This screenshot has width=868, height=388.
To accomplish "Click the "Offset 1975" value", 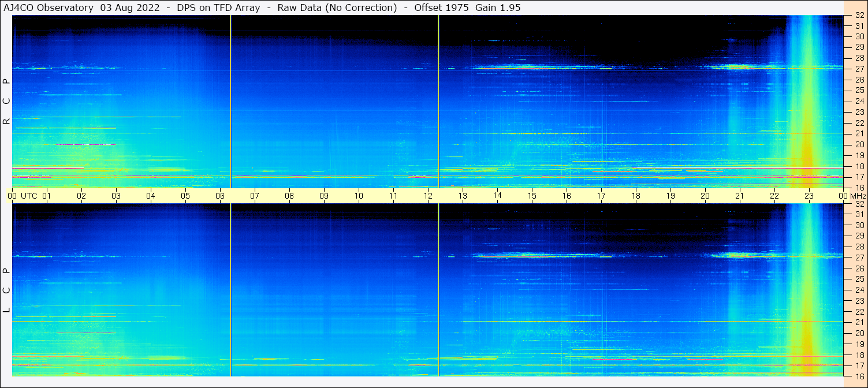I will (x=441, y=8).
